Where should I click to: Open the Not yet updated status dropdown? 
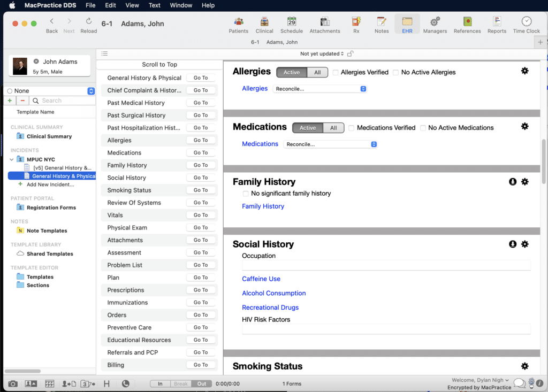[322, 53]
